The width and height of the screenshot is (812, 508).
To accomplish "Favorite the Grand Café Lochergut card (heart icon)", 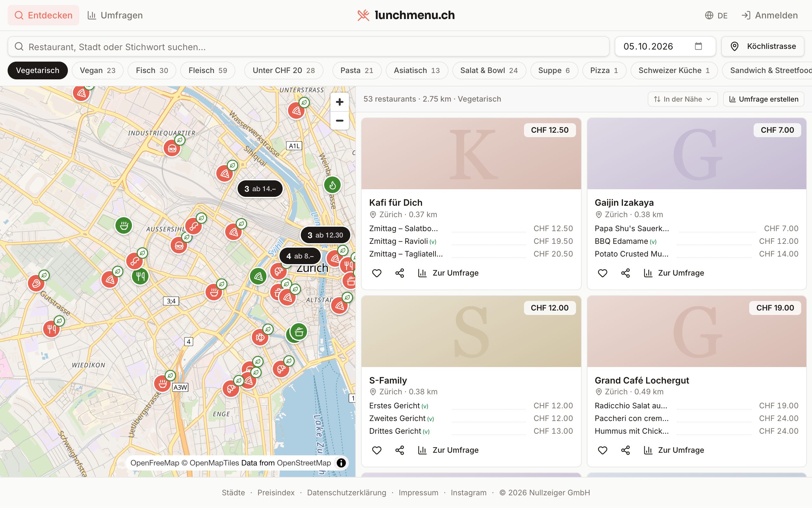I will coord(602,450).
